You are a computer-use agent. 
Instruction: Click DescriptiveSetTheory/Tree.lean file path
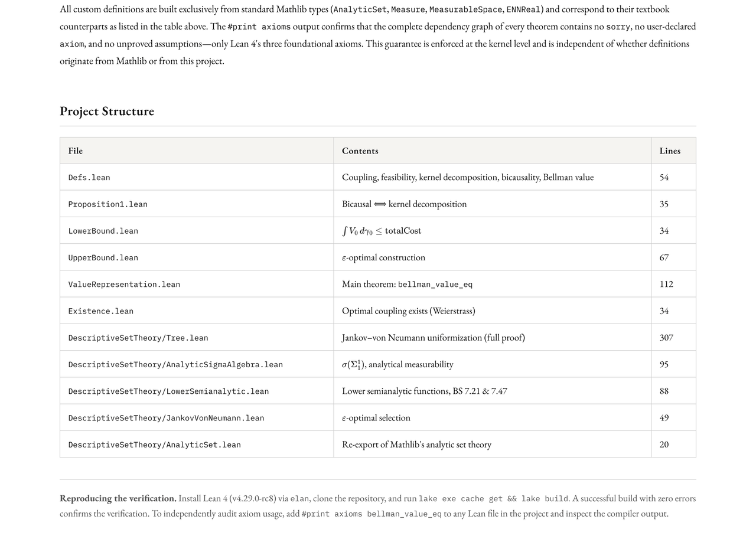(x=138, y=338)
